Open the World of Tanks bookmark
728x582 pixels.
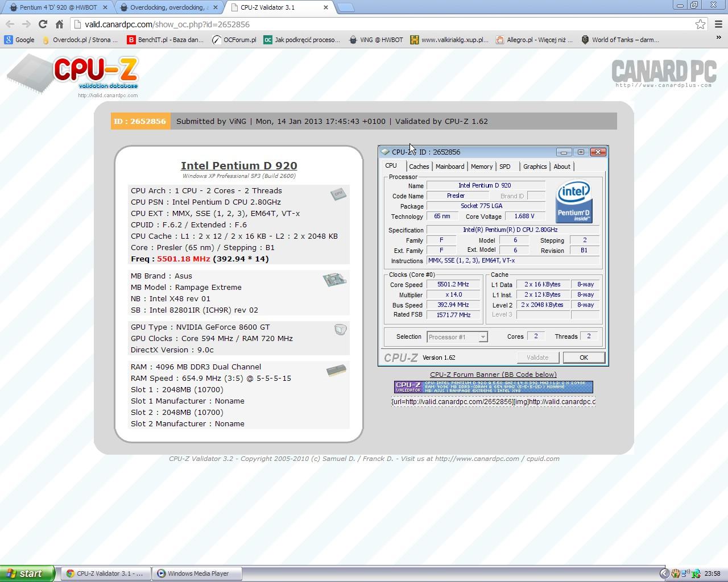pyautogui.click(x=620, y=40)
